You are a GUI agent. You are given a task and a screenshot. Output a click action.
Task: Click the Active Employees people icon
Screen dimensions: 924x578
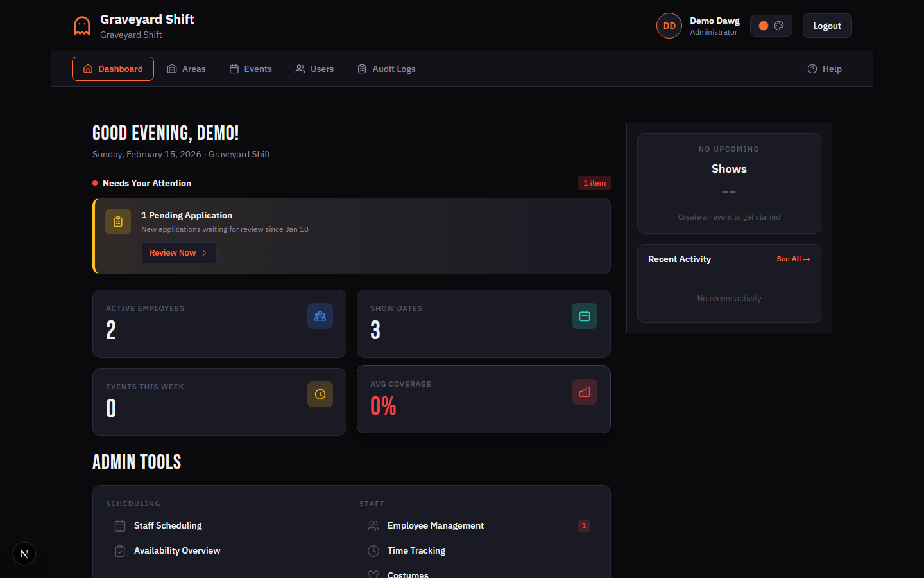pos(320,316)
